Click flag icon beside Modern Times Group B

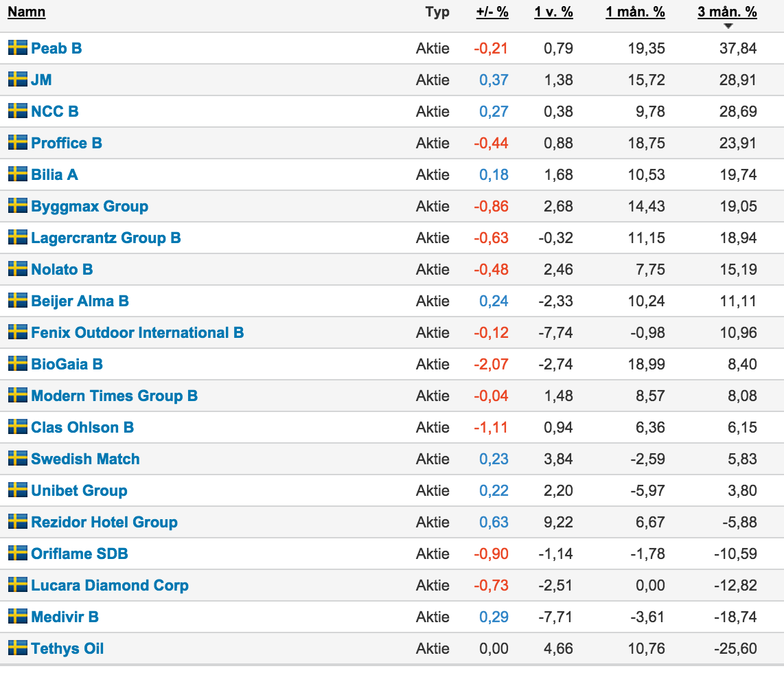18,395
